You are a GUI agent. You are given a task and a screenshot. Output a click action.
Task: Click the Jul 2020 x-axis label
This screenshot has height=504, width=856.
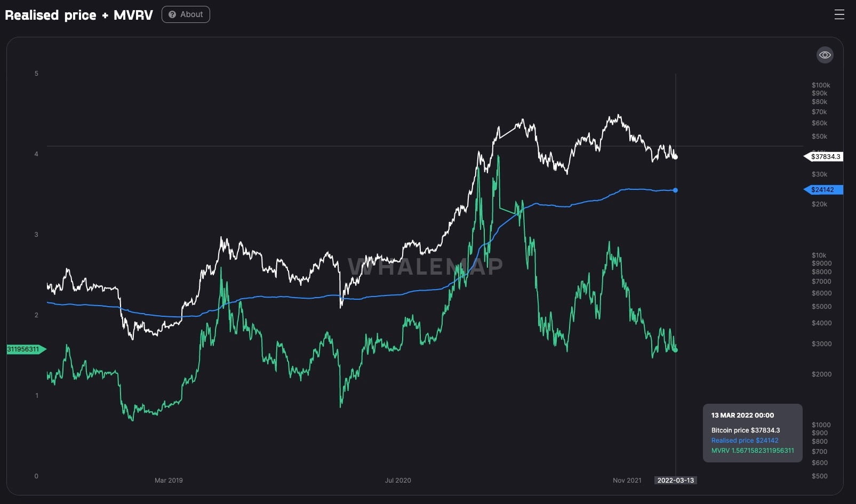click(398, 481)
